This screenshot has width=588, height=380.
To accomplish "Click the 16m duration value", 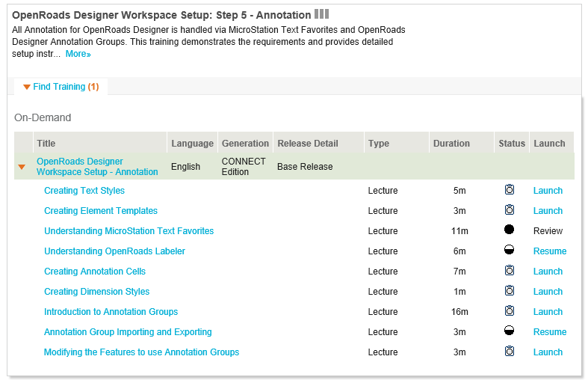I will [459, 312].
